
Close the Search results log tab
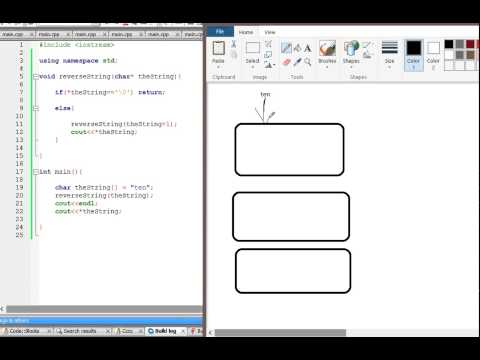108,331
